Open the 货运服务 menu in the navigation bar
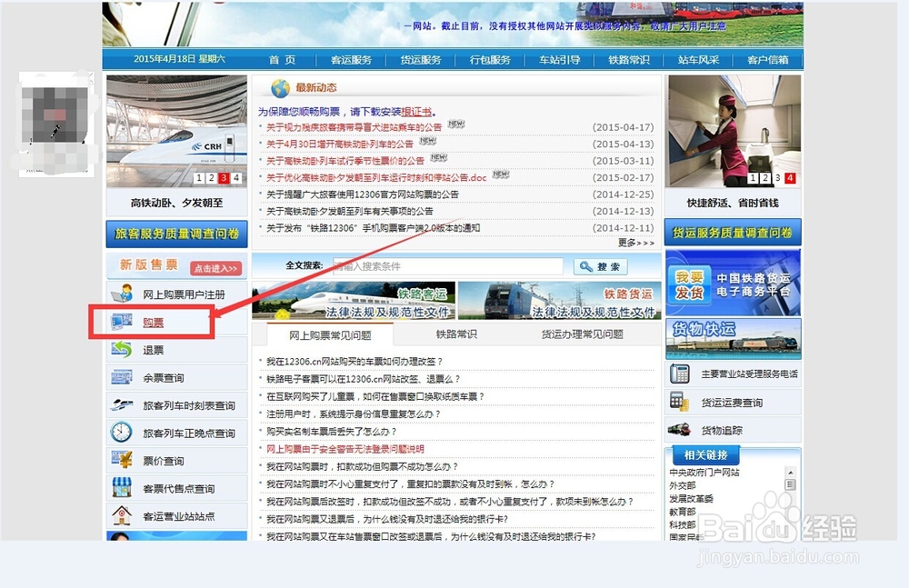 (x=420, y=60)
